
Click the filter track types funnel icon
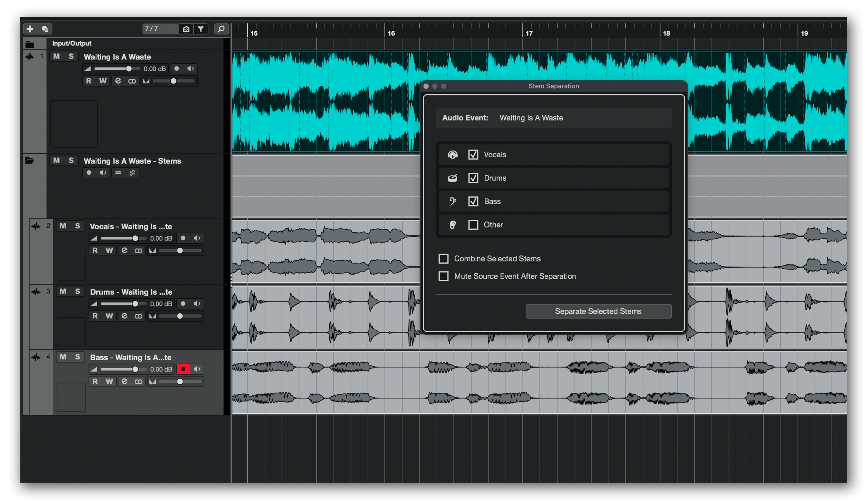click(x=201, y=29)
